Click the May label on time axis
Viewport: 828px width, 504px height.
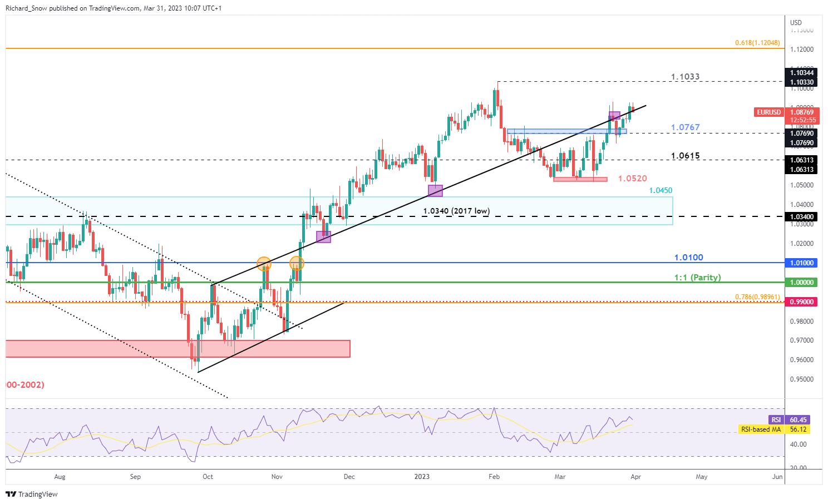point(701,477)
